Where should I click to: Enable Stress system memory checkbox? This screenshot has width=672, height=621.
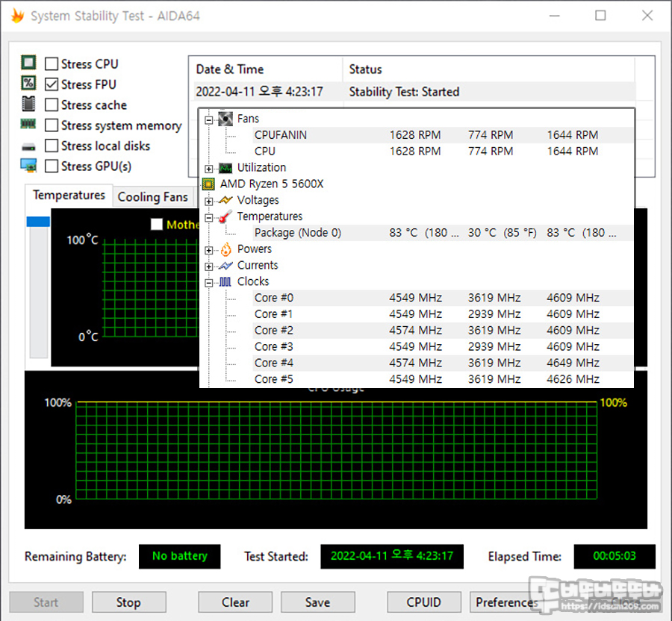[x=52, y=125]
